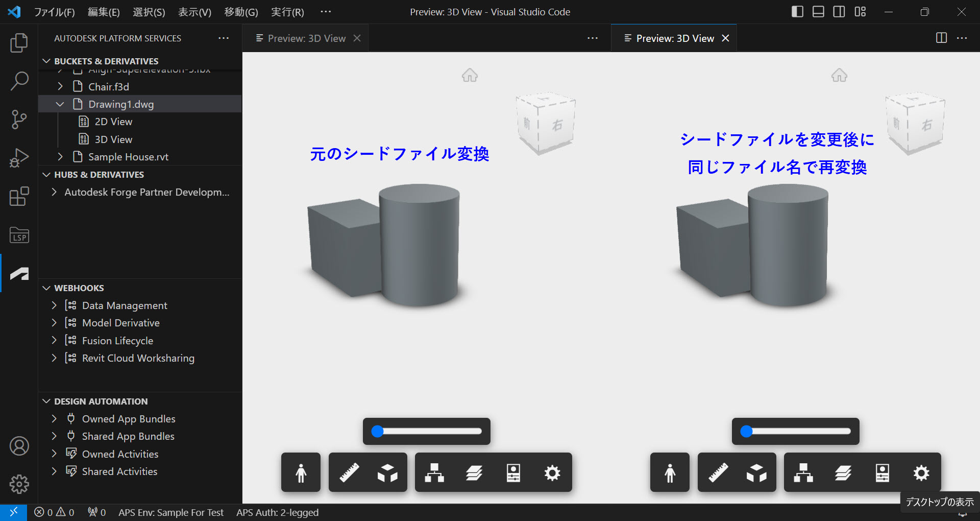The height and width of the screenshot is (521, 980).
Task: Select the Measure tool in the left viewer
Action: click(350, 472)
